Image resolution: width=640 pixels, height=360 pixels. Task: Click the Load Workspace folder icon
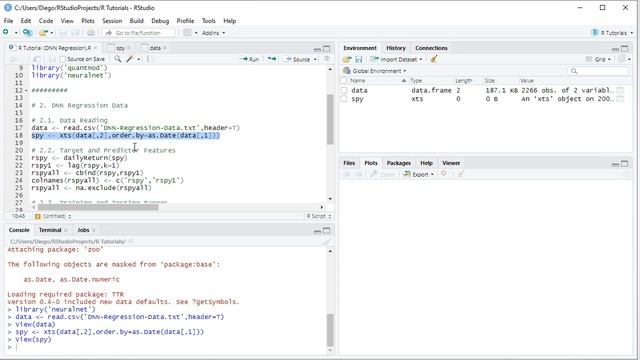[x=347, y=60]
